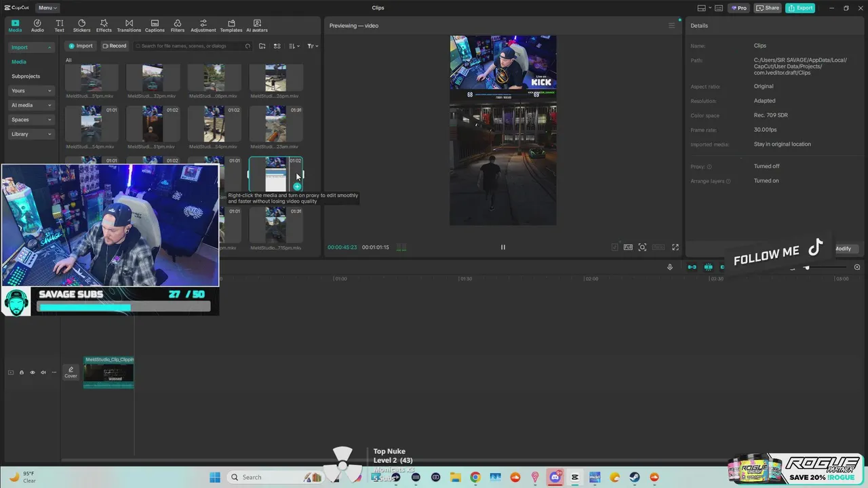
Task: Click the Pro button
Action: pyautogui.click(x=738, y=8)
